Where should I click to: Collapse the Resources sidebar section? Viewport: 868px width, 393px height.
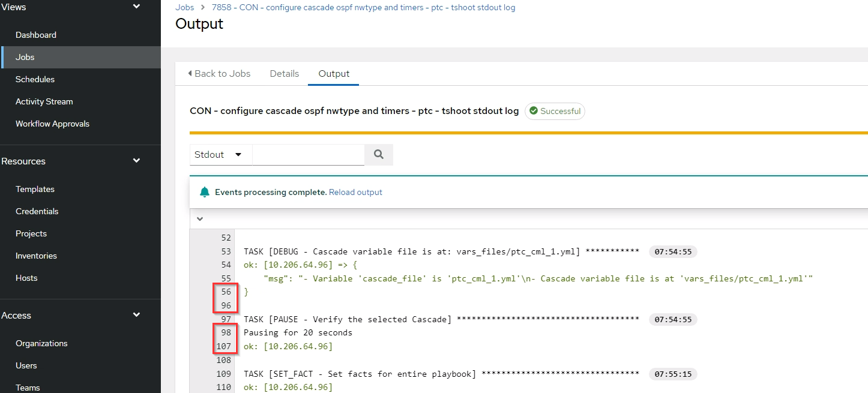tap(137, 161)
